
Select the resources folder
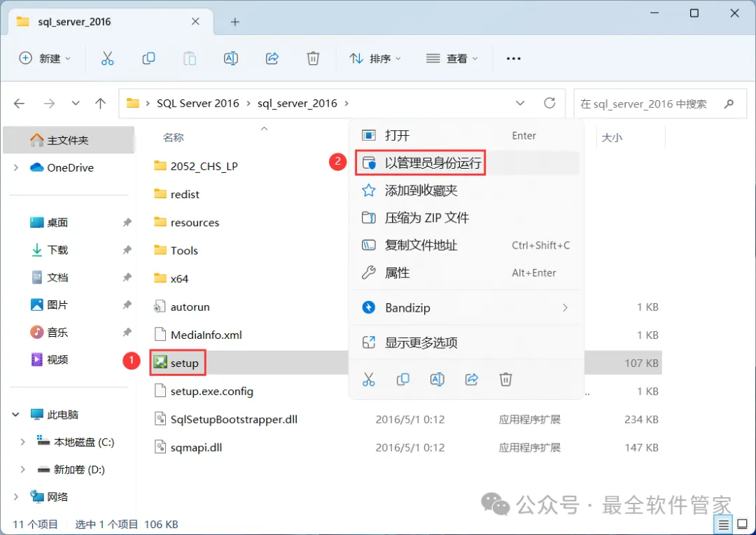[186, 223]
